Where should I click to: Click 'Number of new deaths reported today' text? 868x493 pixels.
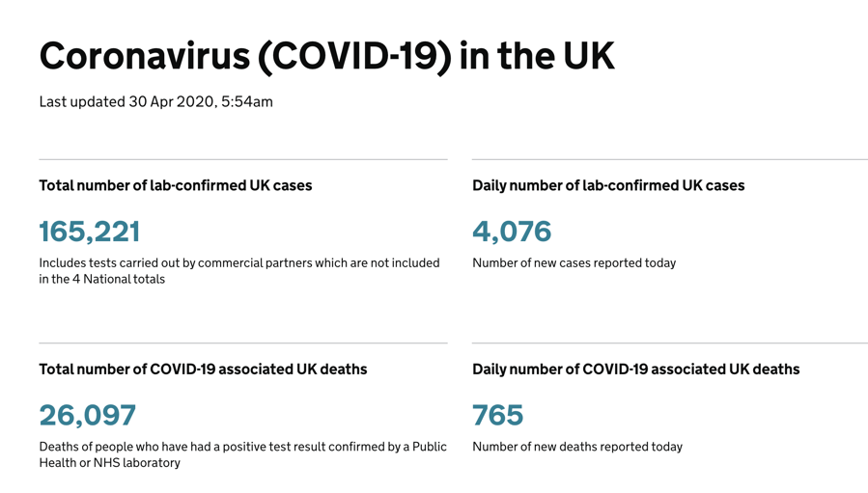pos(577,447)
